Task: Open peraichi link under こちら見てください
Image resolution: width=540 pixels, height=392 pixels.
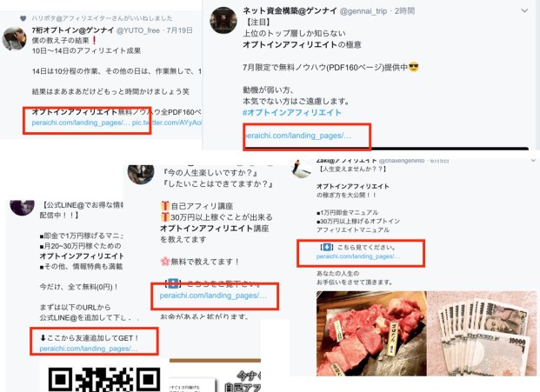Action: [x=358, y=256]
